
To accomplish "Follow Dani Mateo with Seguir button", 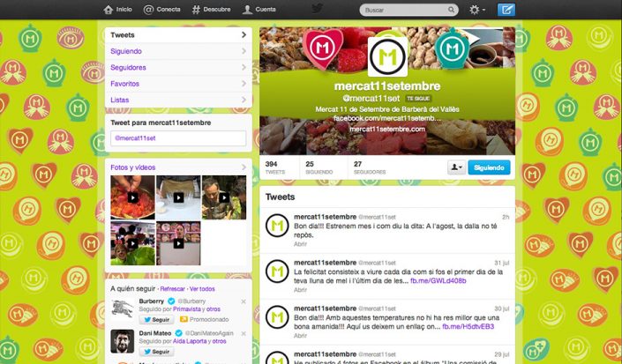I will (x=157, y=352).
